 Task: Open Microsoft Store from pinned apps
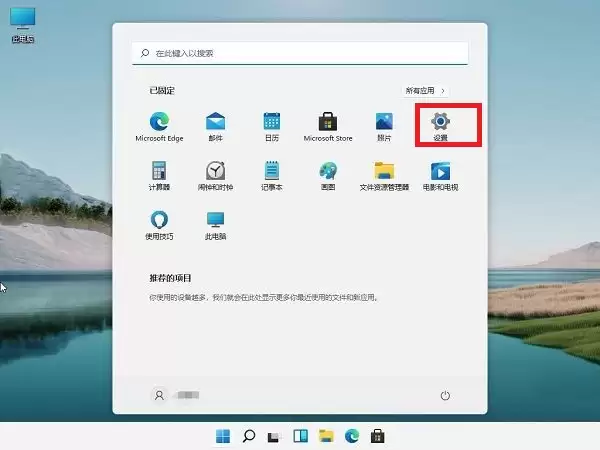tap(328, 127)
